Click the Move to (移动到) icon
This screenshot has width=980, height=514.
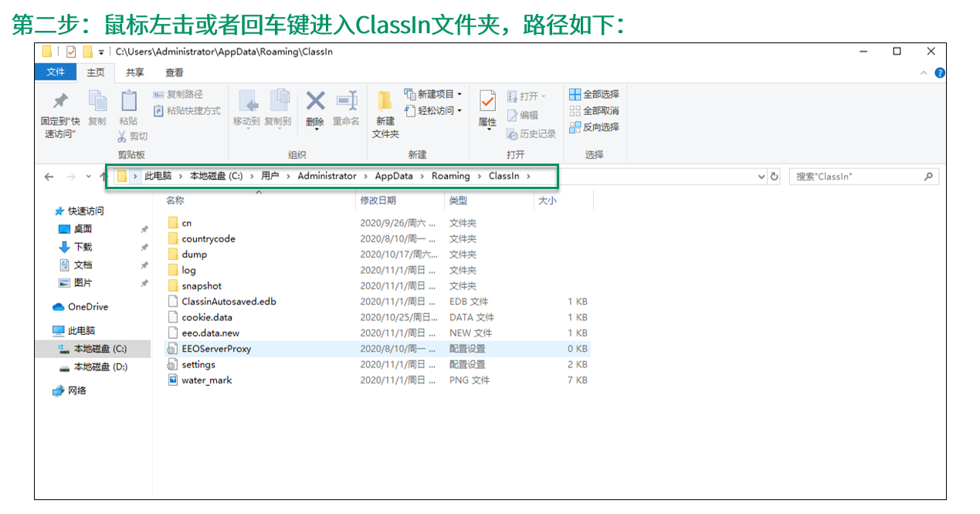[247, 101]
